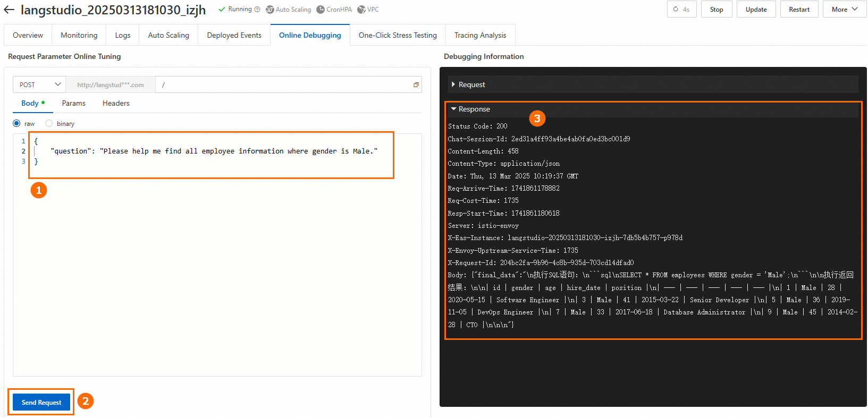Open the More dropdown menu
This screenshot has width=868, height=418.
click(844, 10)
